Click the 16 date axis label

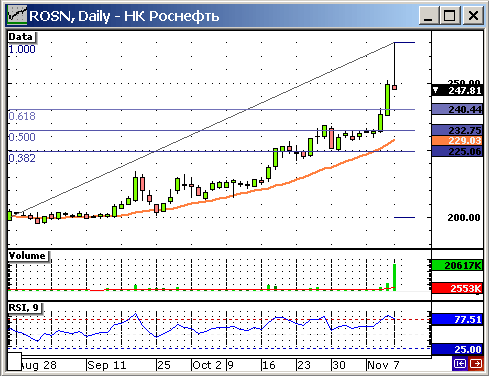[269, 365]
